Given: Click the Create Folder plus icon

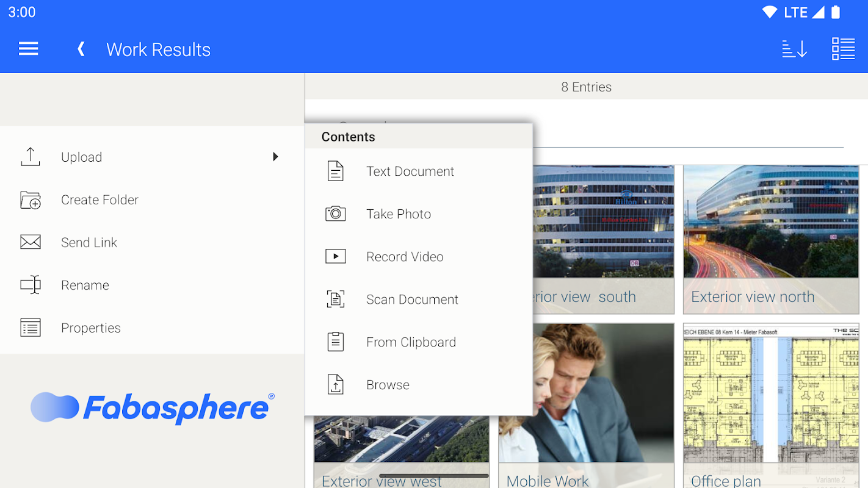Looking at the screenshot, I should (31, 200).
